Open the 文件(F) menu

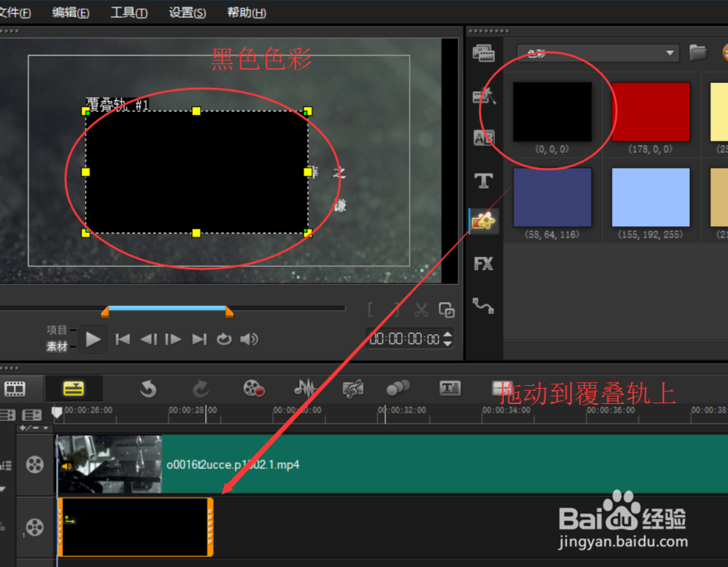tap(15, 12)
